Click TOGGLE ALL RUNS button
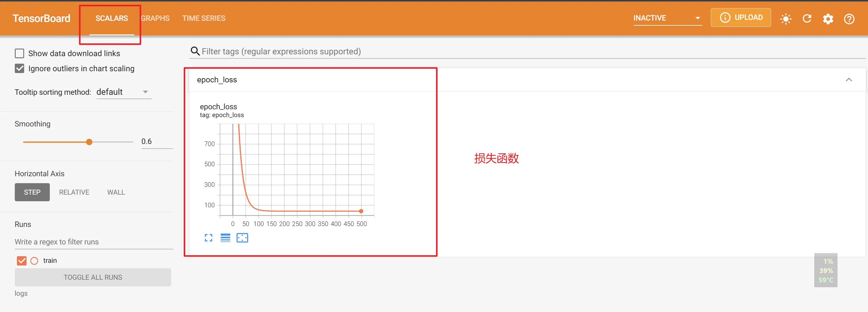 pos(93,277)
